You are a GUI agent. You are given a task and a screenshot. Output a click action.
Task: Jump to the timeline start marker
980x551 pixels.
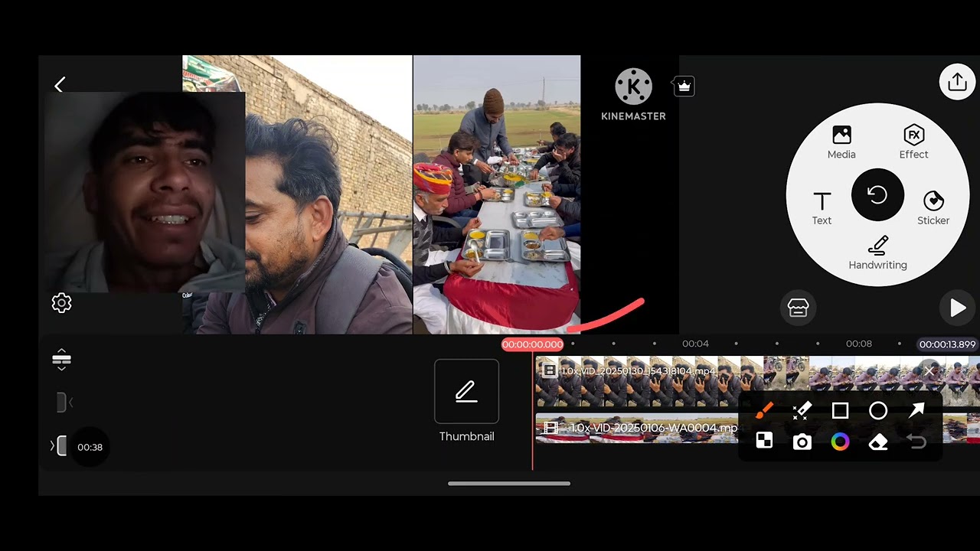click(64, 403)
